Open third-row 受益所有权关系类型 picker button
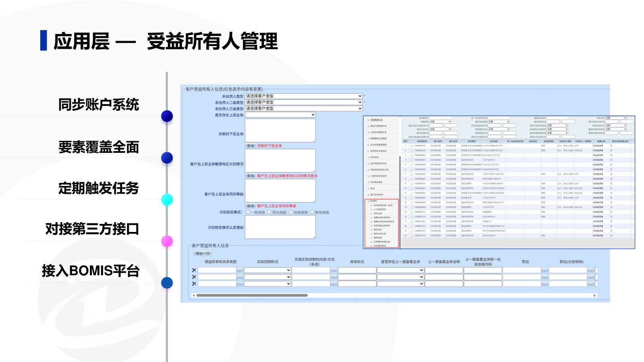 240,284
